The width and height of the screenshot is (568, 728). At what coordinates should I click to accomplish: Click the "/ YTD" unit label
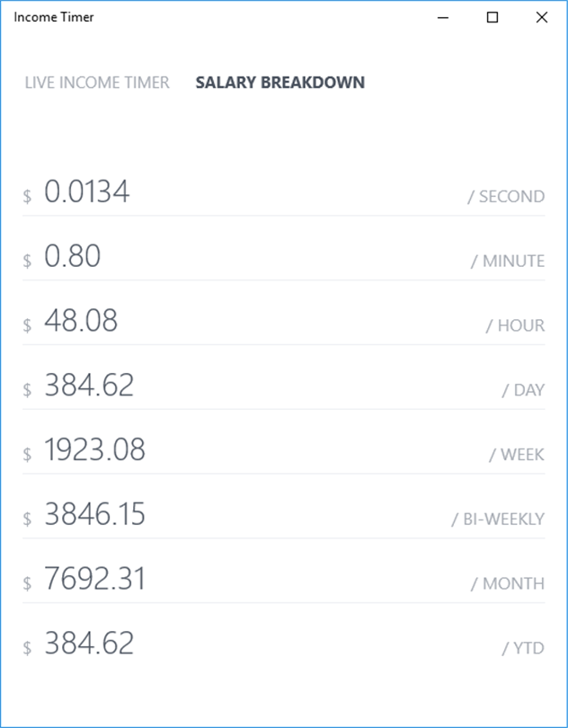click(523, 648)
